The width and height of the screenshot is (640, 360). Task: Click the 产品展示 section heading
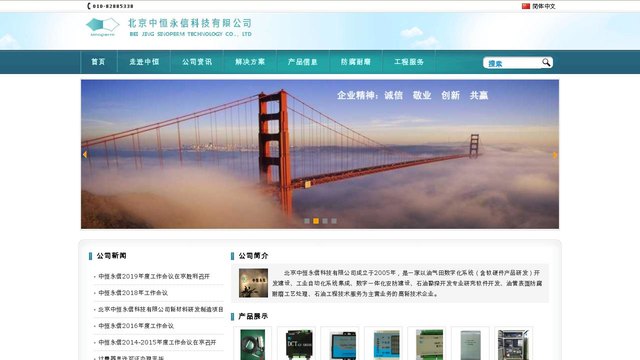click(x=253, y=316)
